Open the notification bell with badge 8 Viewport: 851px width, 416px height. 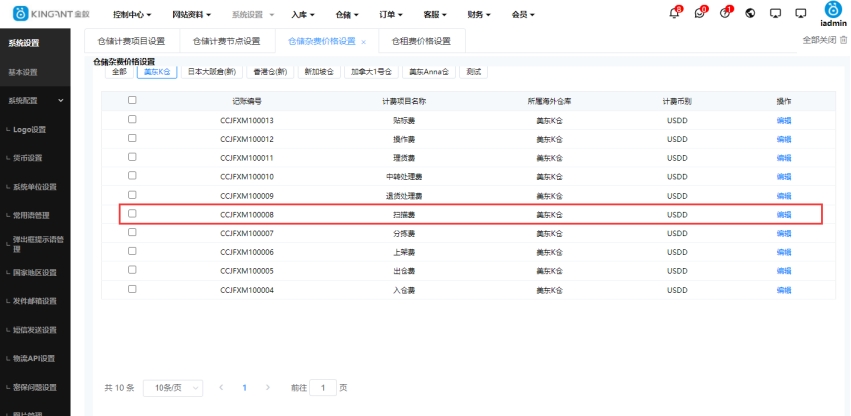[675, 13]
